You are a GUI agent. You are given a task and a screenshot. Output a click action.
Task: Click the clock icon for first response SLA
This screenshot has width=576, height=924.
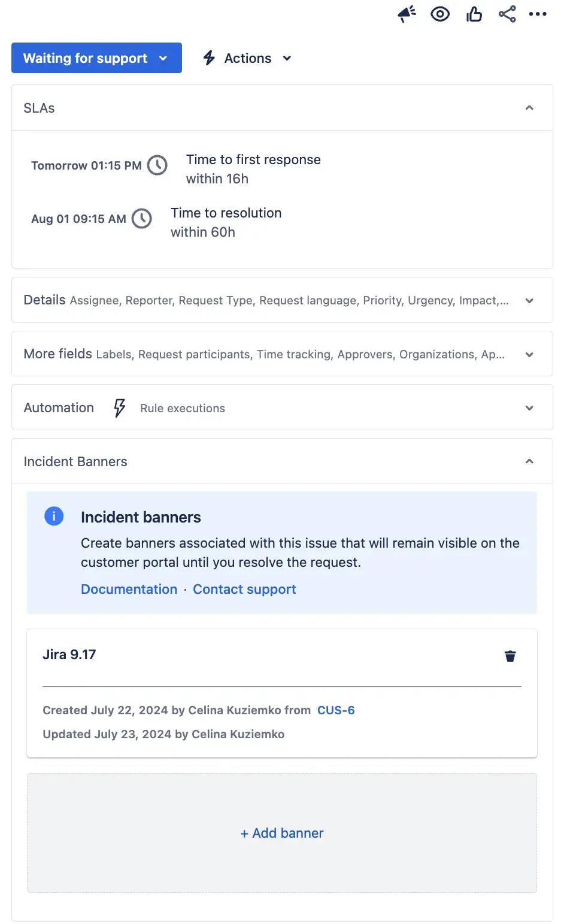coord(157,165)
